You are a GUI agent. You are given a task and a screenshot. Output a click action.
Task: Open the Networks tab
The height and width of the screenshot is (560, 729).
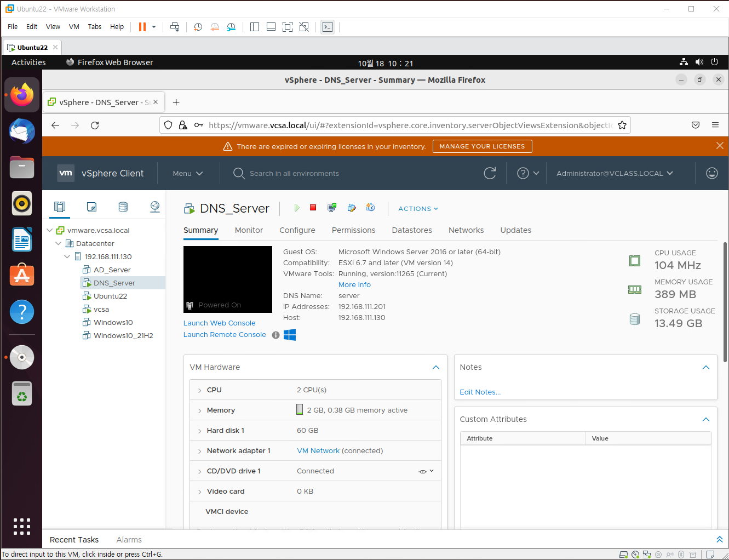(x=466, y=230)
